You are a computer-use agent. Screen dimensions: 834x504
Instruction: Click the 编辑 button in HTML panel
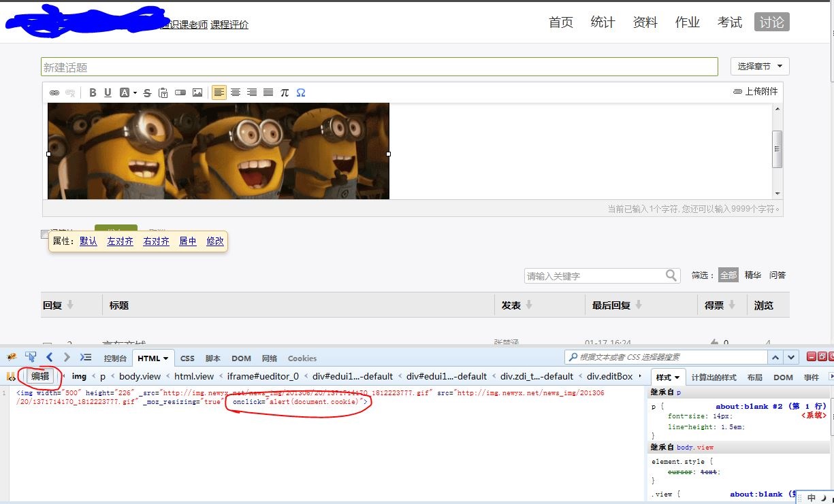coord(40,376)
